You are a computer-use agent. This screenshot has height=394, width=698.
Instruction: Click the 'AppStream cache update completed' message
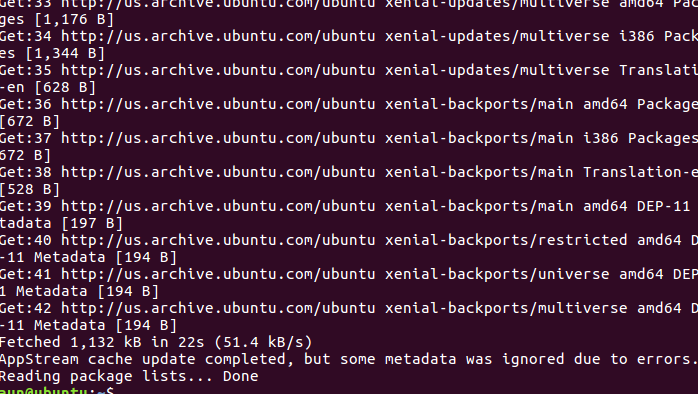click(349, 359)
